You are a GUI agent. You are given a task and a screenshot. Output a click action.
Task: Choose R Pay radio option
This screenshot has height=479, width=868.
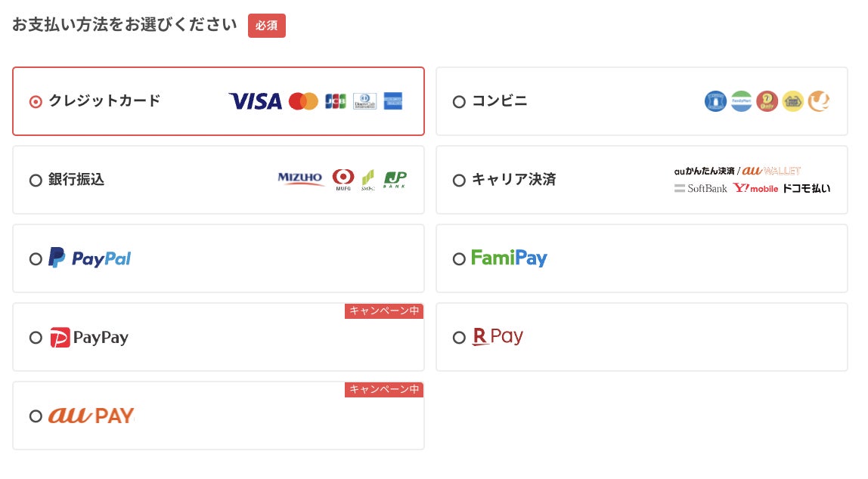459,337
